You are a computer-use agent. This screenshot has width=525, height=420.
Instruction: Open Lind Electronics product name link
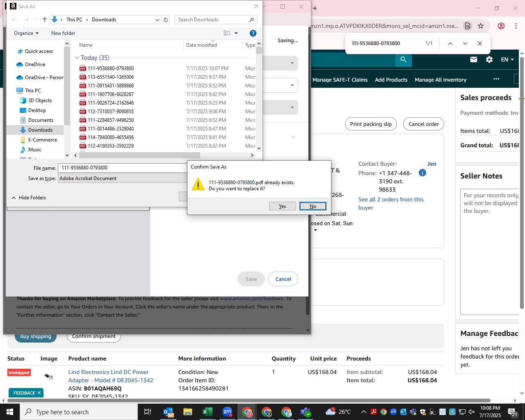111,376
